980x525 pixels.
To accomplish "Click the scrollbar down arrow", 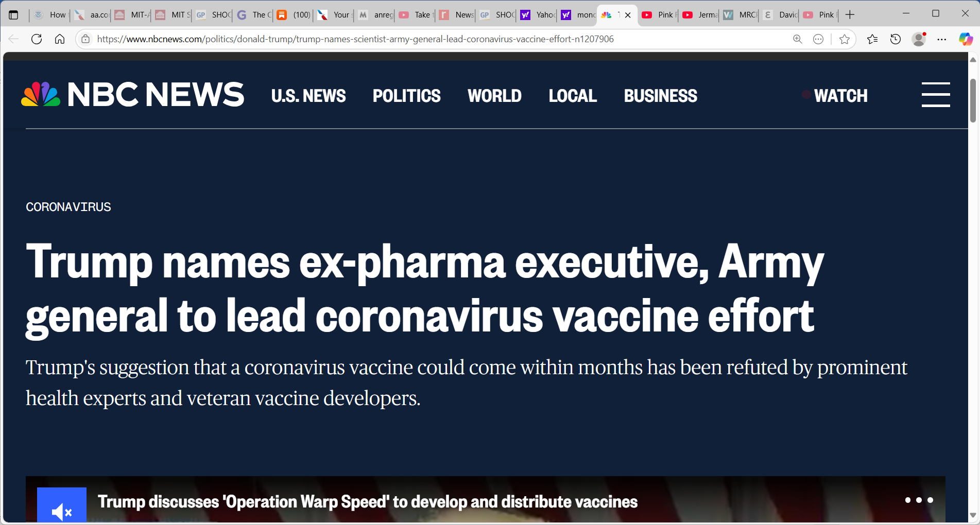I will click(973, 515).
